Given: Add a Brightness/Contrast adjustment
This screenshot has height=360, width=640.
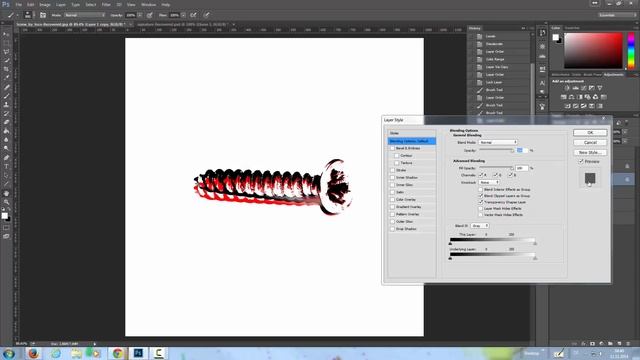Looking at the screenshot, I should pyautogui.click(x=567, y=88).
